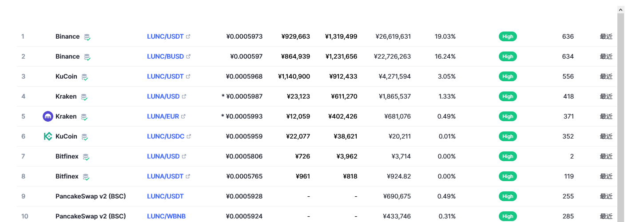Click the external link icon after LUNA/EUR
The image size is (644, 222).
pyautogui.click(x=183, y=116)
